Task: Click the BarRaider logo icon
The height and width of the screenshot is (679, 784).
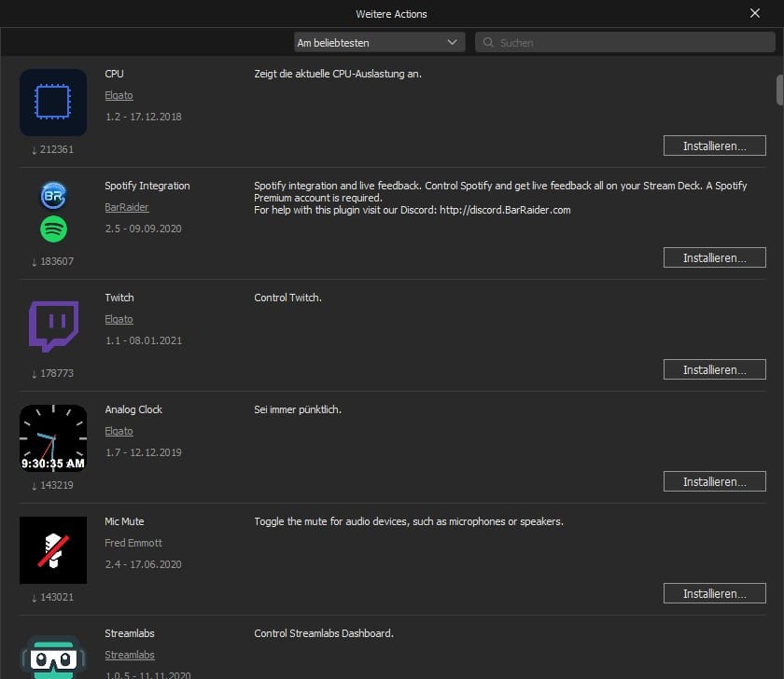Action: pyautogui.click(x=53, y=196)
